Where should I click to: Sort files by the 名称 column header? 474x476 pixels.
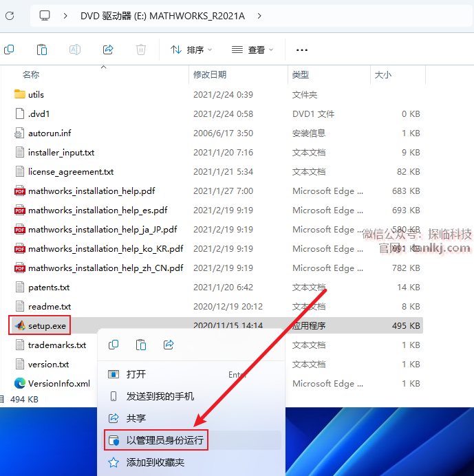coord(31,74)
